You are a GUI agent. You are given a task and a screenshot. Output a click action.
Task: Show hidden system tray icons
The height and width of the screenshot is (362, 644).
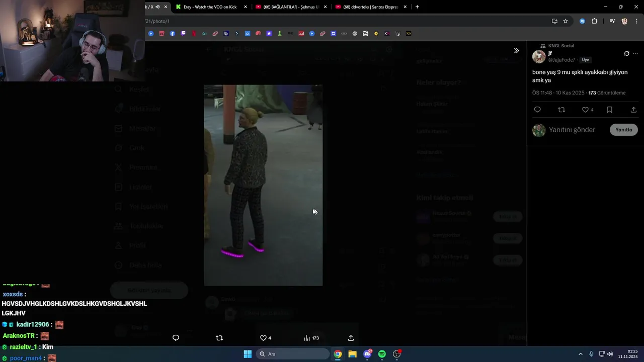580,354
